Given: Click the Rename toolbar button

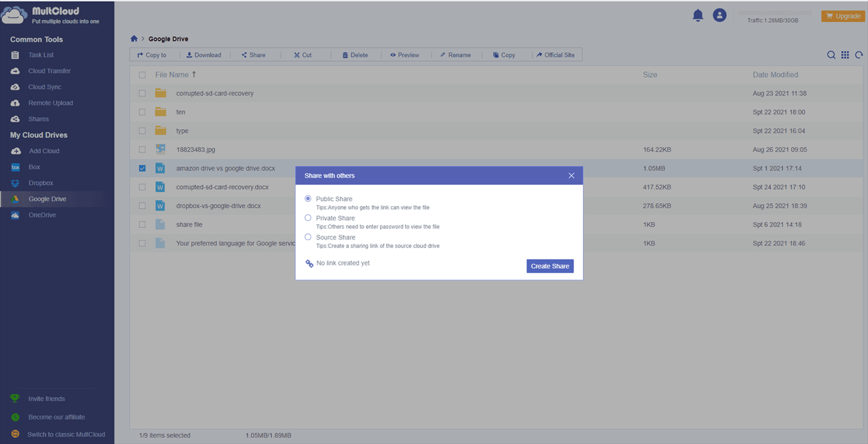Looking at the screenshot, I should (455, 55).
